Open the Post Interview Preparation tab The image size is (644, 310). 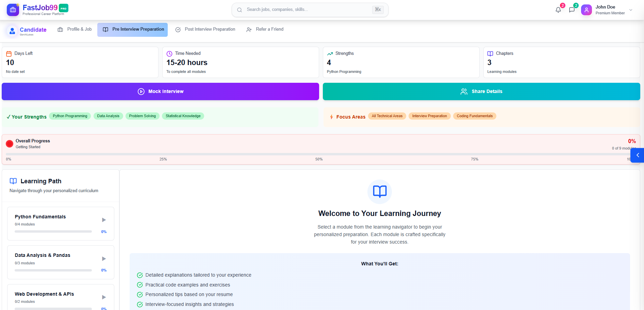coord(205,30)
